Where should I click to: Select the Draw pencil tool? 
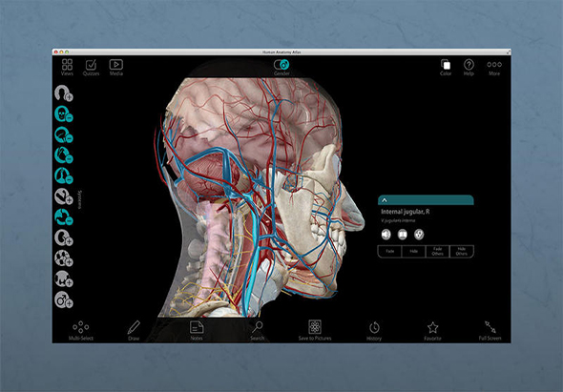tap(134, 330)
